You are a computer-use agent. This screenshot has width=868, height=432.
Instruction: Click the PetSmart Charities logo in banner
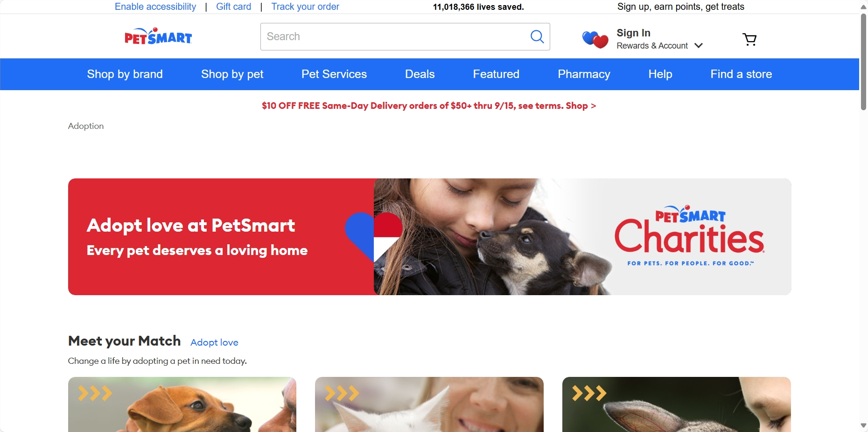click(689, 236)
